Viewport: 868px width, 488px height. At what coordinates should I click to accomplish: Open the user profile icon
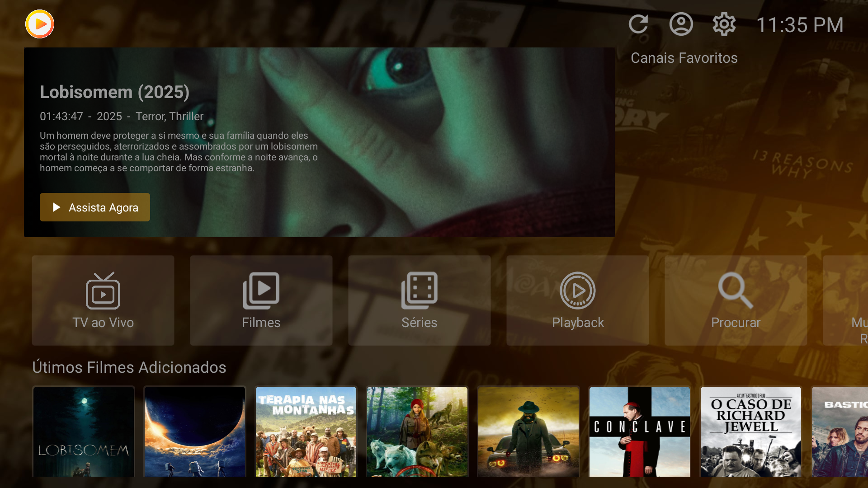pyautogui.click(x=681, y=24)
